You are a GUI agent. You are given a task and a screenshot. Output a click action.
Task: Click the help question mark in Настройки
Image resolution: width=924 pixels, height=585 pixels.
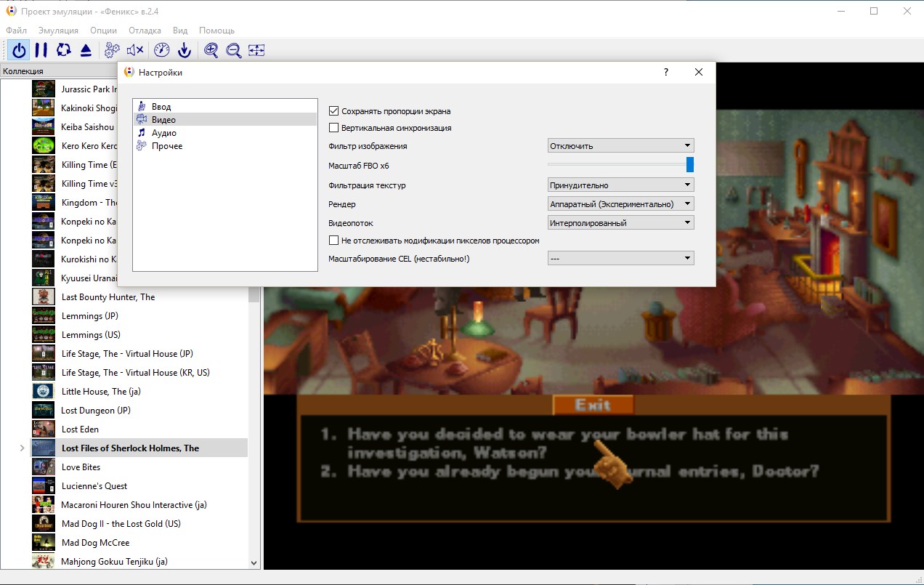click(x=666, y=72)
